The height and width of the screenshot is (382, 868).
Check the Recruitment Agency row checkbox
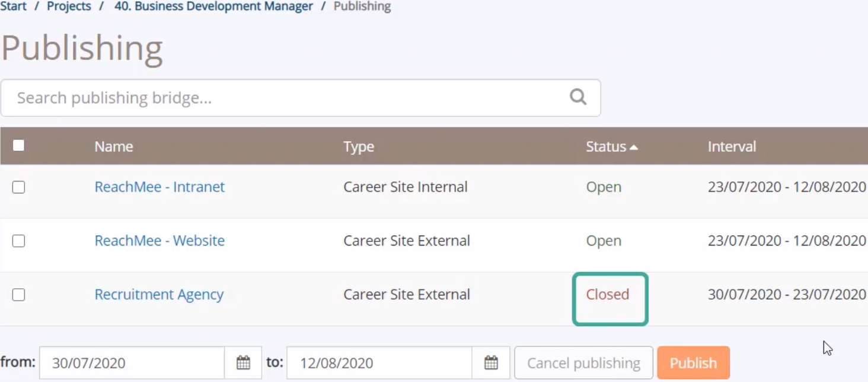pyautogui.click(x=18, y=295)
